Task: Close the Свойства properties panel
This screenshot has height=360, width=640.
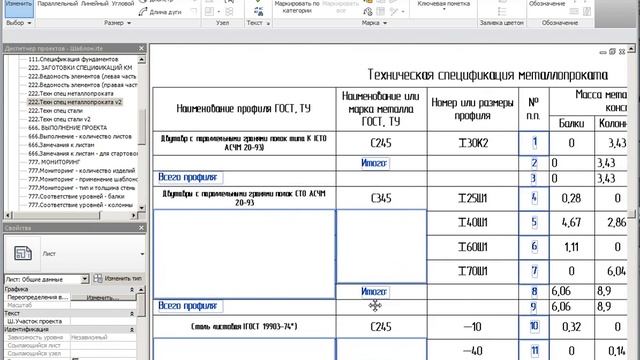Action: (x=141, y=228)
